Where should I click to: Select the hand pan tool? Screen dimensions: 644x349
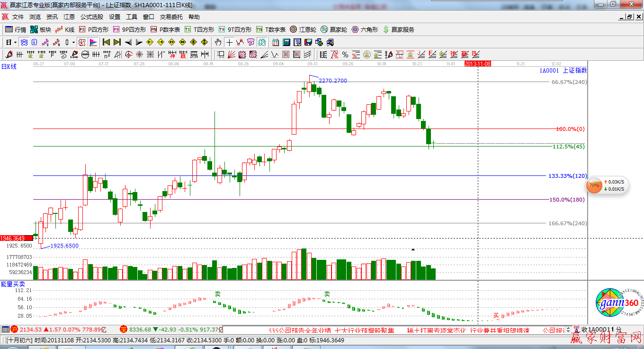coord(218,42)
